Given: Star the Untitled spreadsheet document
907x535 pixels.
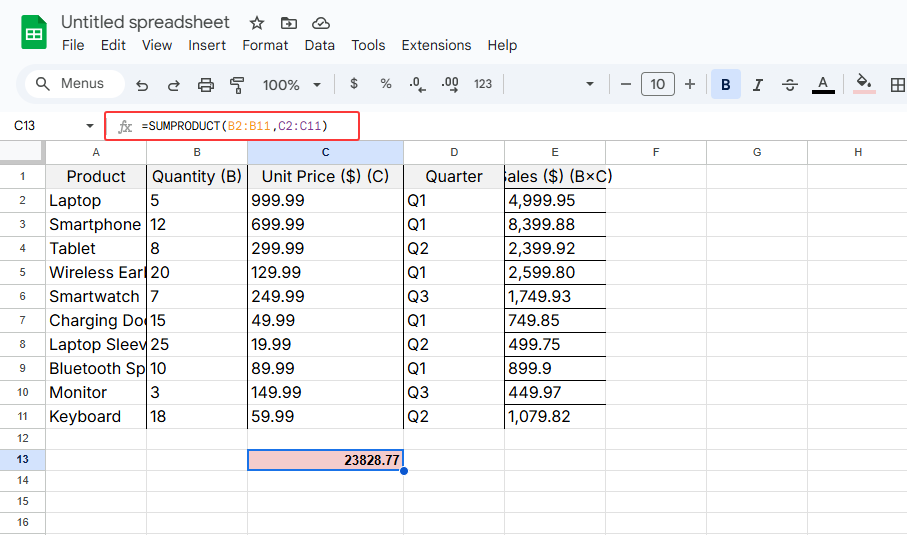Looking at the screenshot, I should tap(257, 23).
